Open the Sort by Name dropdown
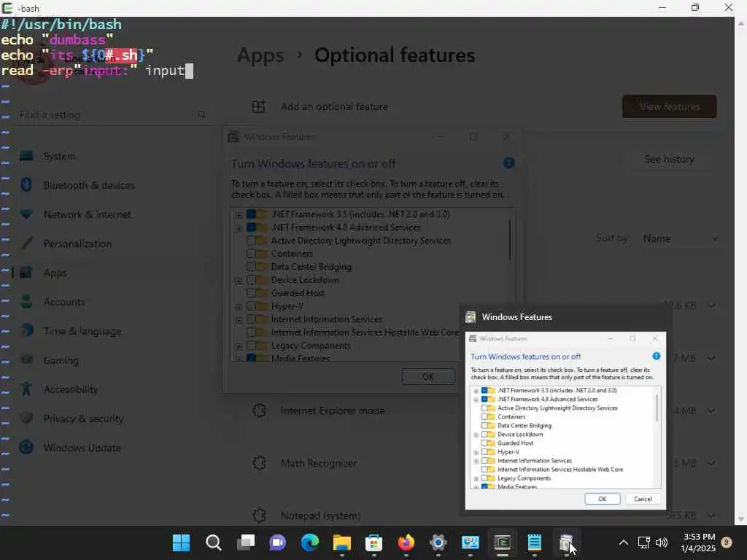Image resolution: width=747 pixels, height=560 pixels. pyautogui.click(x=679, y=238)
